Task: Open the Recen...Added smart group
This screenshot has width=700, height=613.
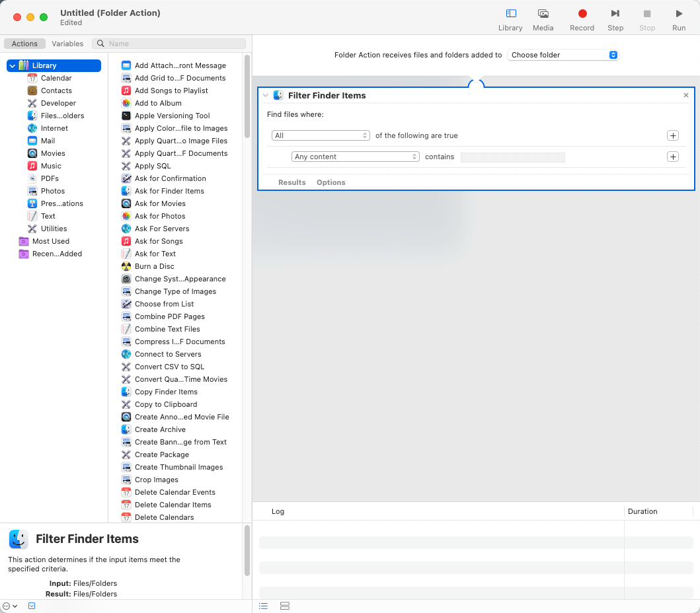Action: 57,254
